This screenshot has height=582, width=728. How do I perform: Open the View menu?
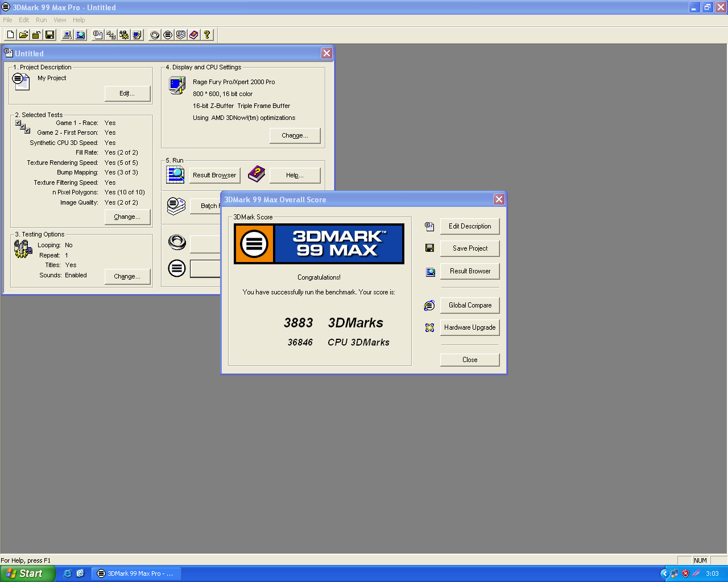pyautogui.click(x=60, y=20)
